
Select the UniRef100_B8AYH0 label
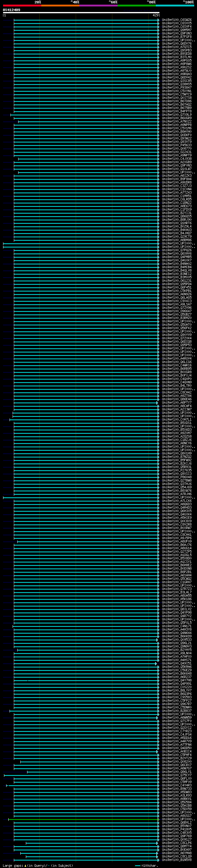[x=177, y=132]
